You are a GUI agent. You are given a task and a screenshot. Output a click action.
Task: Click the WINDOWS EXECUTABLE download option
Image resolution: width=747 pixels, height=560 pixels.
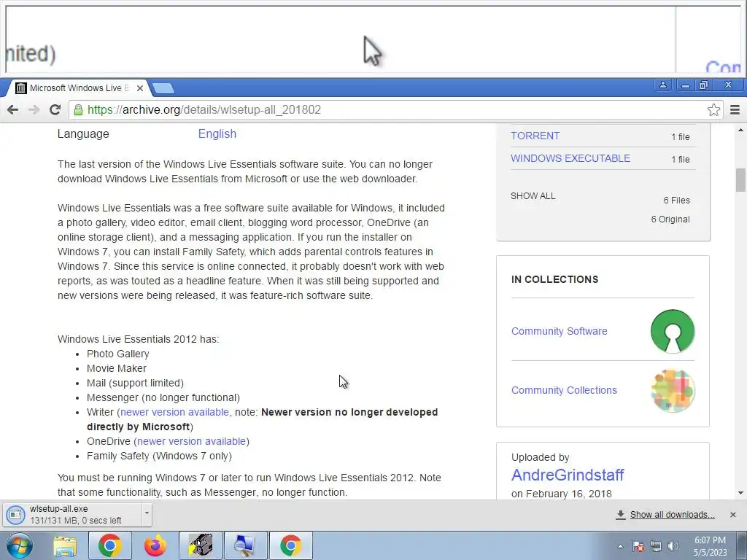(570, 158)
